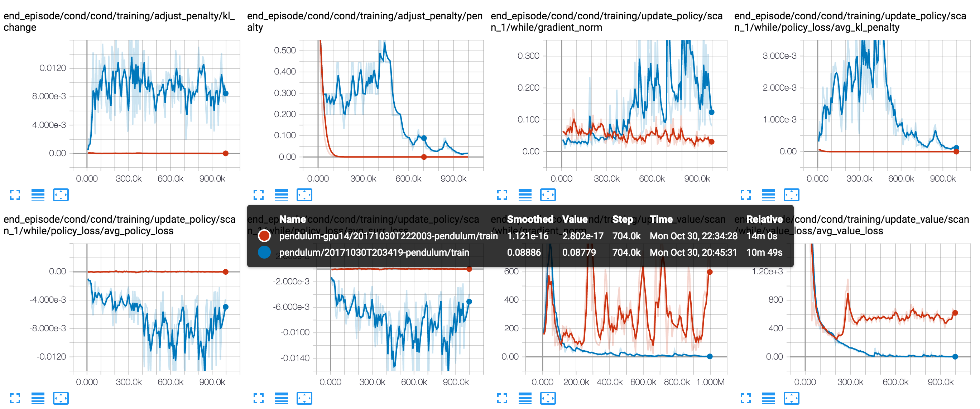The width and height of the screenshot is (980, 409).
Task: Expand the while/gradient_norm chart fullscreen
Action: 503,195
